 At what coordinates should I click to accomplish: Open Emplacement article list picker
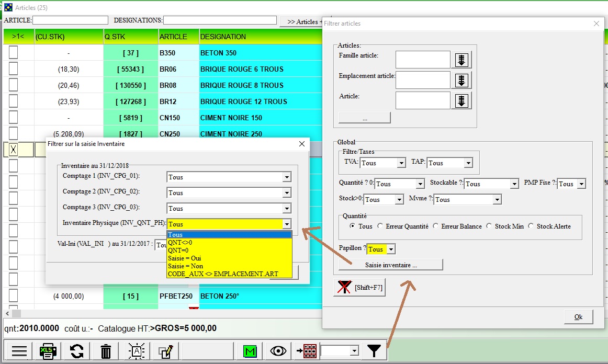461,81
